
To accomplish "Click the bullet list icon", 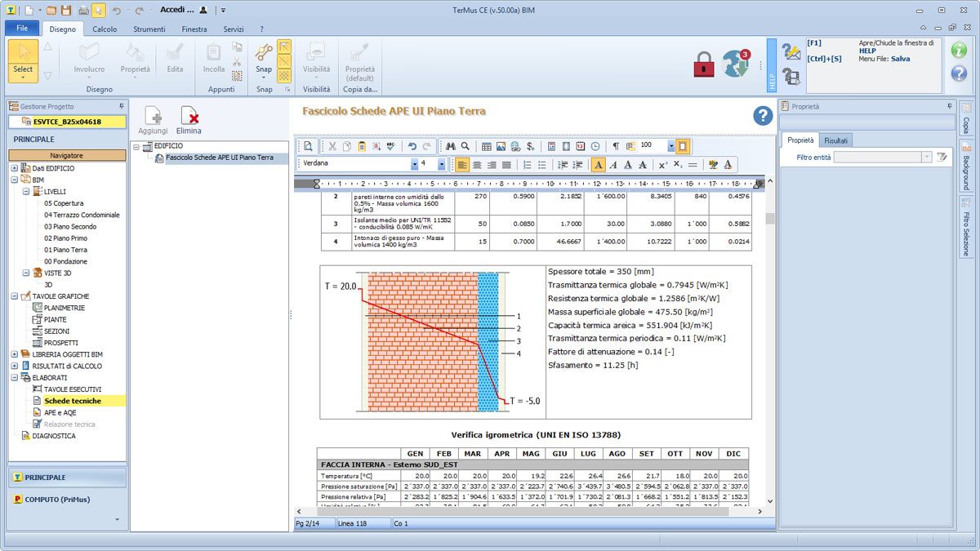I will pos(541,164).
